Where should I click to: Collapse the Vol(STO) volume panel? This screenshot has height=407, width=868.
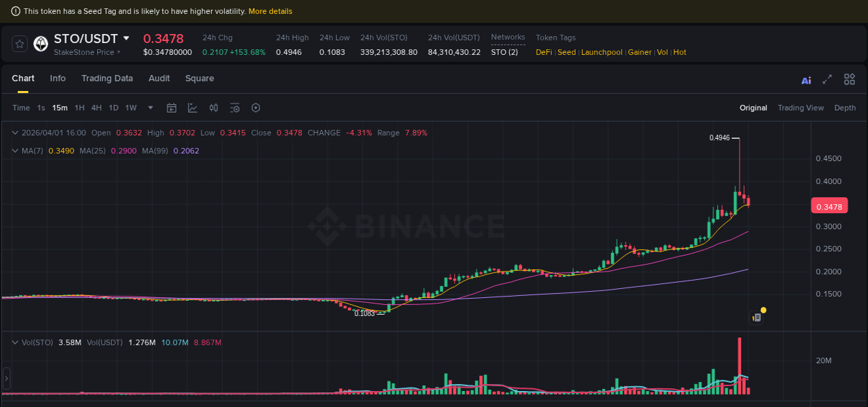15,342
